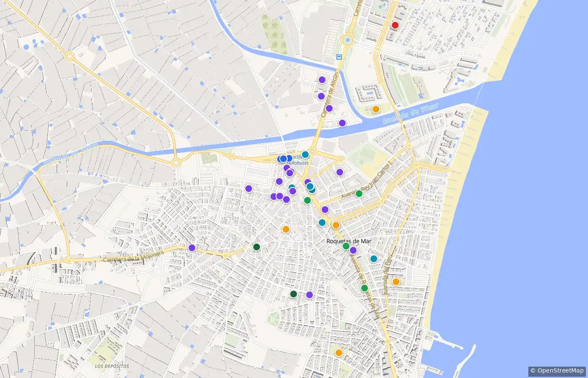The width and height of the screenshot is (588, 378).
Task: Click the orange marker beside Avenida del Perú
Action: pos(396,282)
